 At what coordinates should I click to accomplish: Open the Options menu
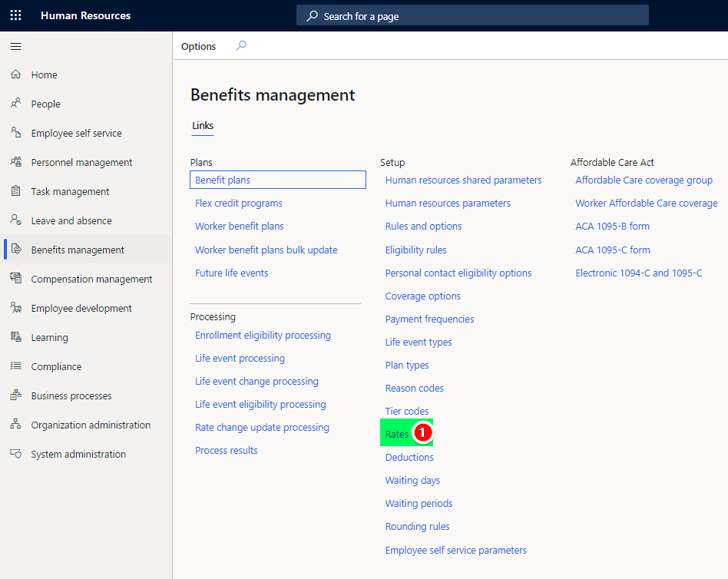pyautogui.click(x=198, y=46)
